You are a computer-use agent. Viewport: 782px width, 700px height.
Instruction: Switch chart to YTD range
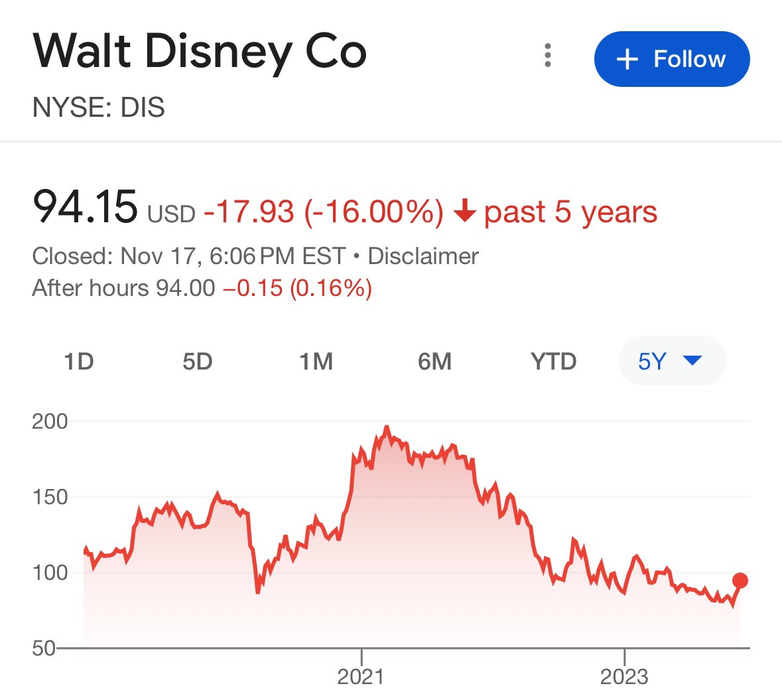553,362
